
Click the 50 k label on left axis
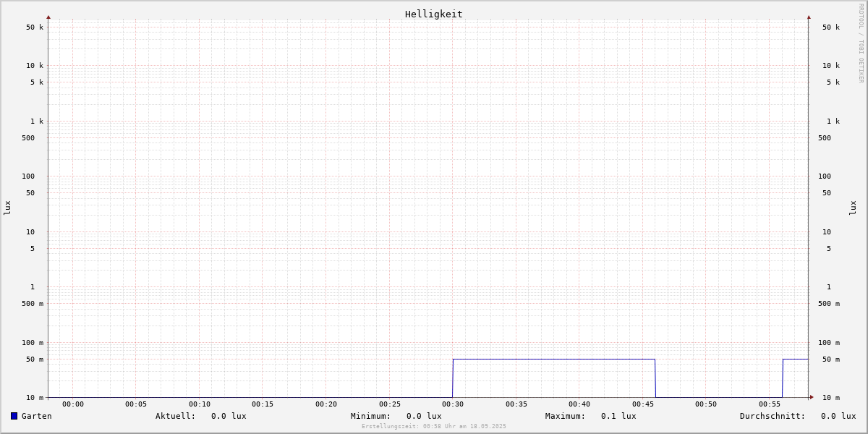(35, 27)
